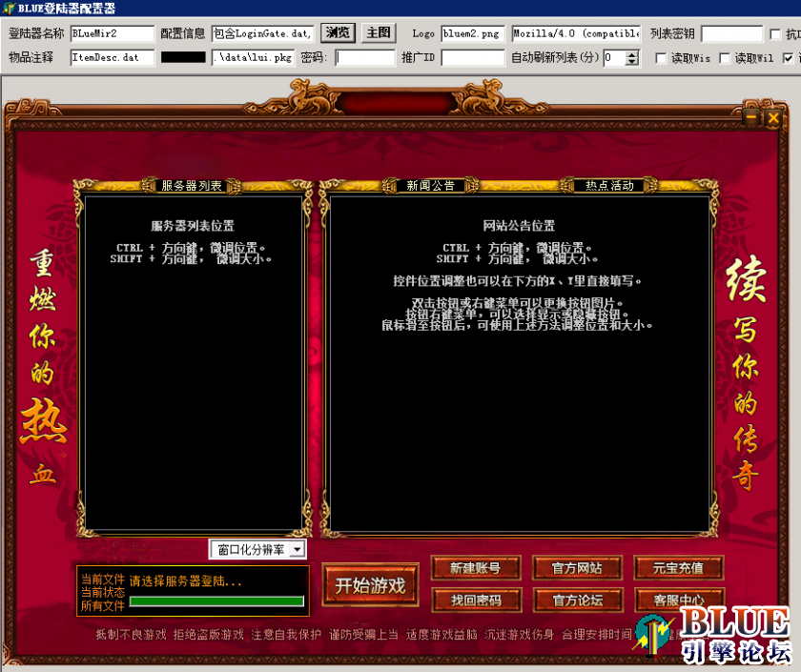Click the 浏览 browse button
This screenshot has height=672, width=801.
point(338,31)
